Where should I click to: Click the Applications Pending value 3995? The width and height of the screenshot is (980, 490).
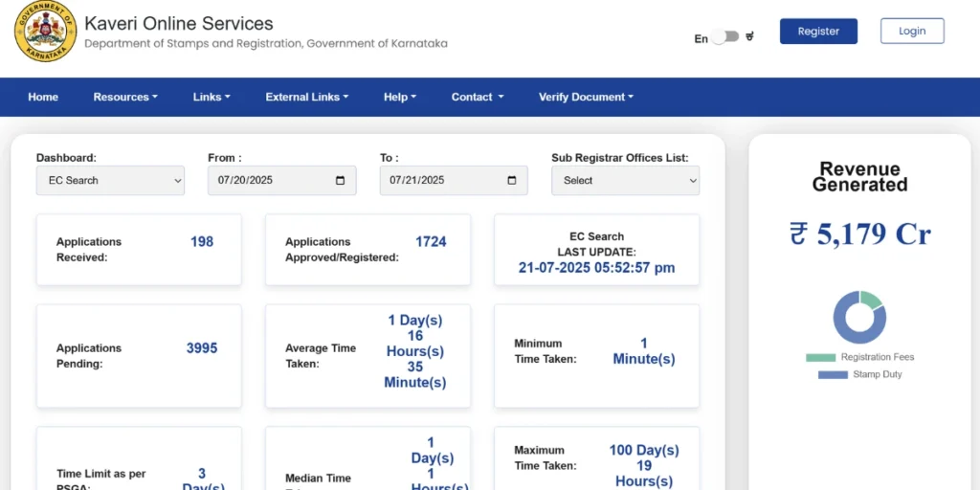click(x=202, y=348)
